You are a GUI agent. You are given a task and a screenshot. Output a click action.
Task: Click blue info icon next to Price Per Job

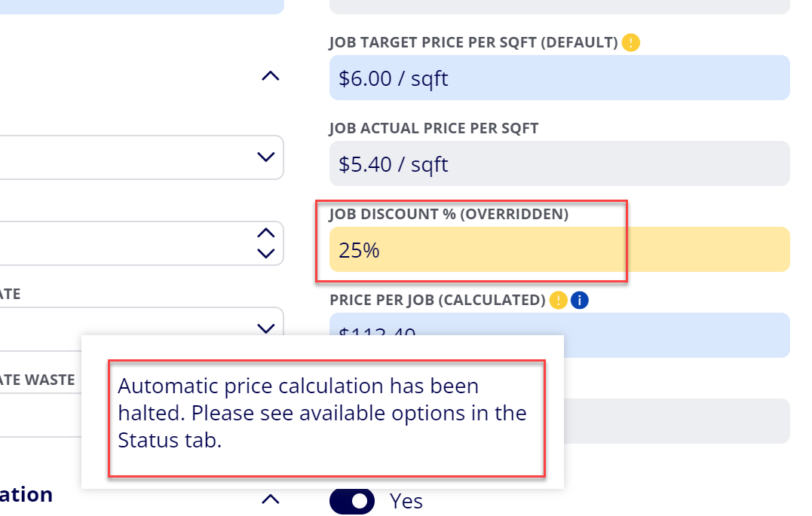pos(580,300)
